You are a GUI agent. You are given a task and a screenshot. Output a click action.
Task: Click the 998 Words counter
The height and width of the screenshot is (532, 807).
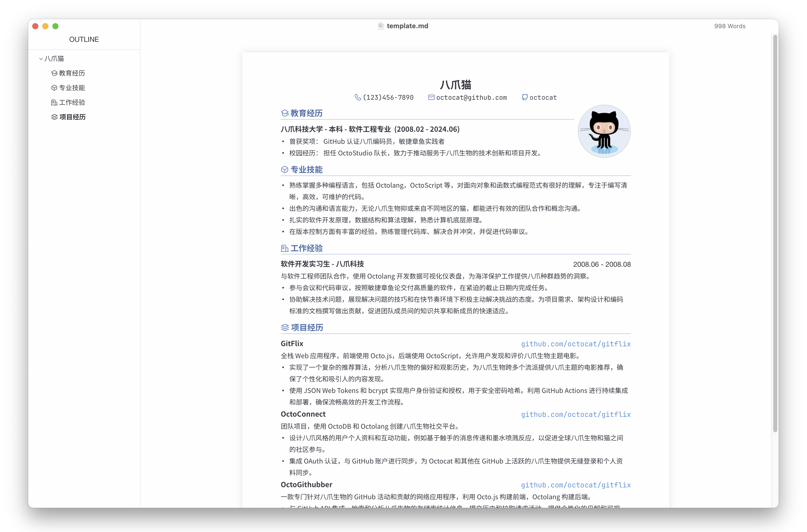[x=730, y=26]
